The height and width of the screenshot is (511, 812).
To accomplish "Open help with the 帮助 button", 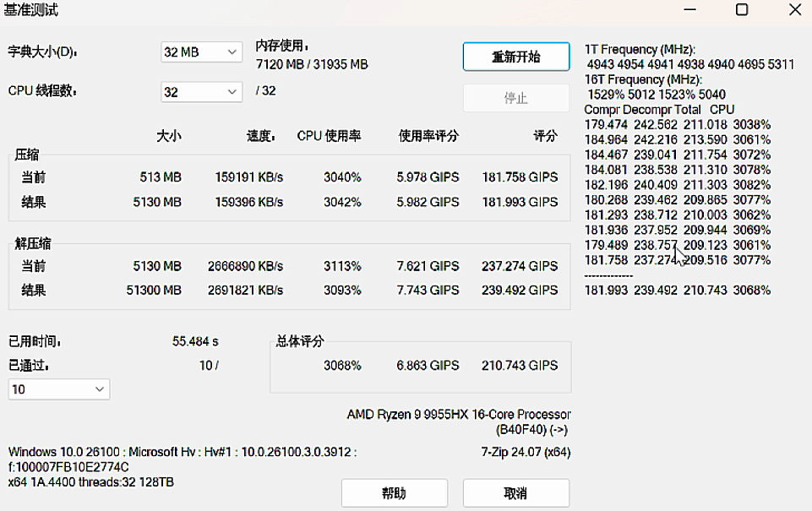I will tap(394, 493).
